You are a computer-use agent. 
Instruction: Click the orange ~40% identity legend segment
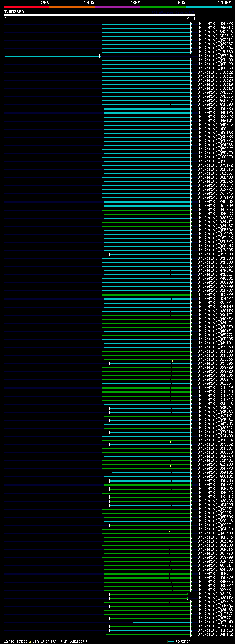click(x=72, y=7)
